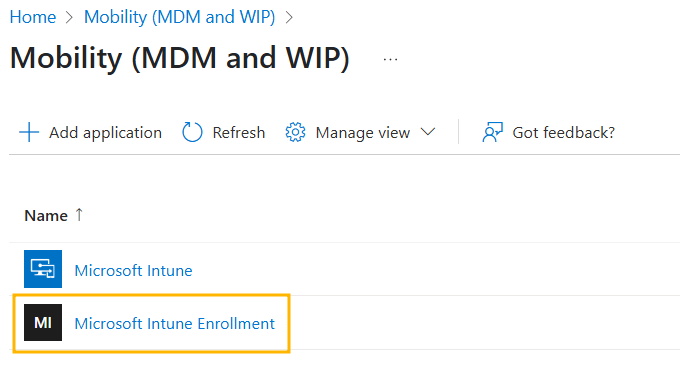680x367 pixels.
Task: Click the circular Refresh icon
Action: [192, 132]
